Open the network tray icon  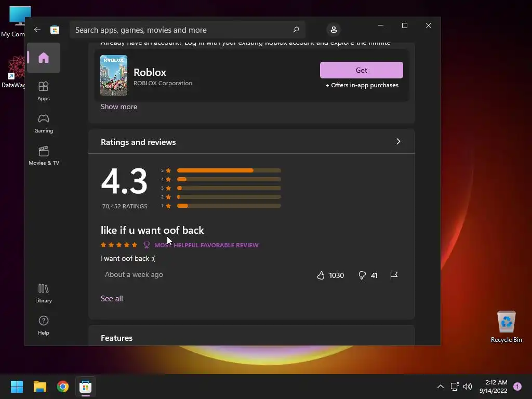455,387
